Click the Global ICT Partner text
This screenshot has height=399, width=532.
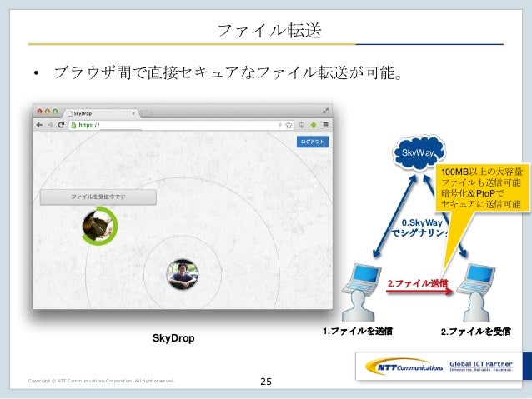point(481,364)
